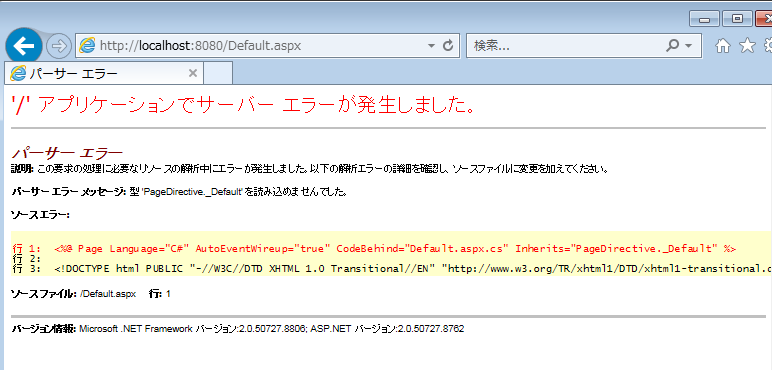Screen dimensions: 772x370
Task: Click the ソース エラー: label
Action: 40,215
